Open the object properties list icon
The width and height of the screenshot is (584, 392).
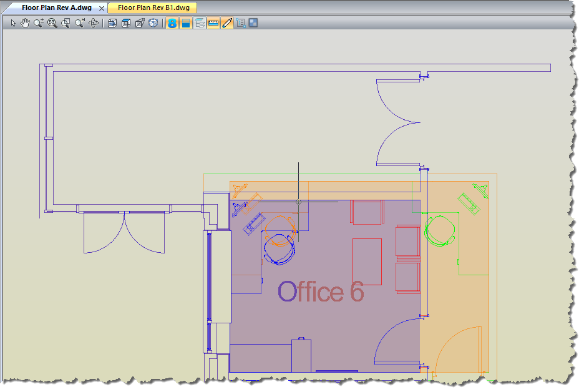[241, 23]
